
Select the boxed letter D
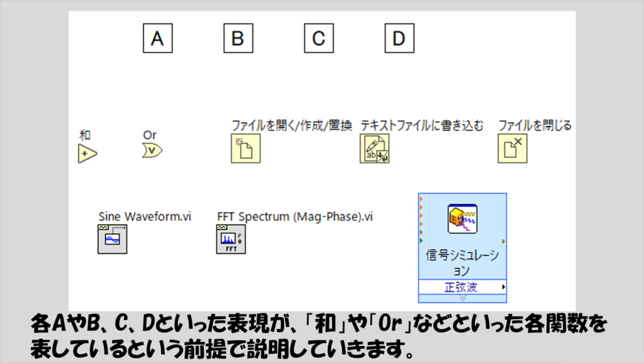(399, 38)
